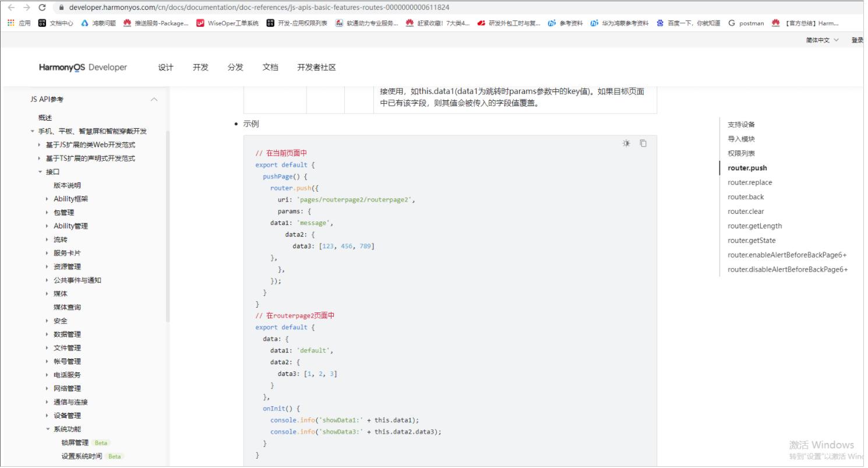Image resolution: width=868 pixels, height=468 pixels.
Task: Expand the 流转 node
Action: point(47,240)
